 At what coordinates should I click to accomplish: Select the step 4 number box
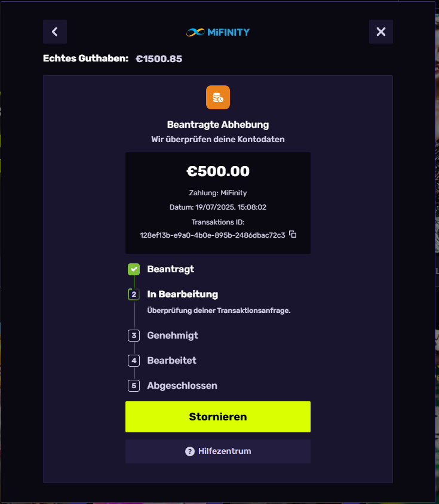tap(134, 361)
